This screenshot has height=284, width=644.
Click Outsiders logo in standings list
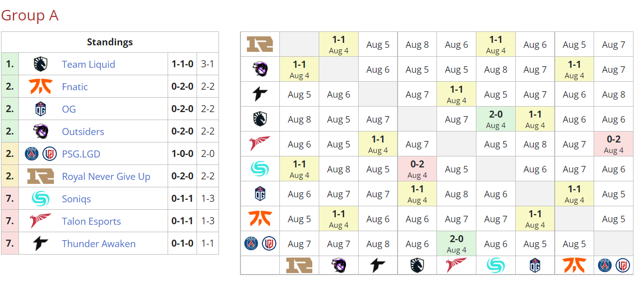click(40, 132)
